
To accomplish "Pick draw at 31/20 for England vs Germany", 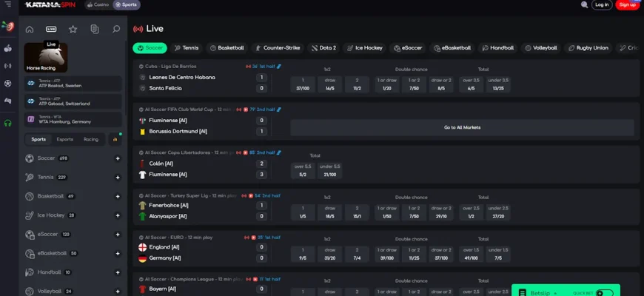I will pos(330,254).
